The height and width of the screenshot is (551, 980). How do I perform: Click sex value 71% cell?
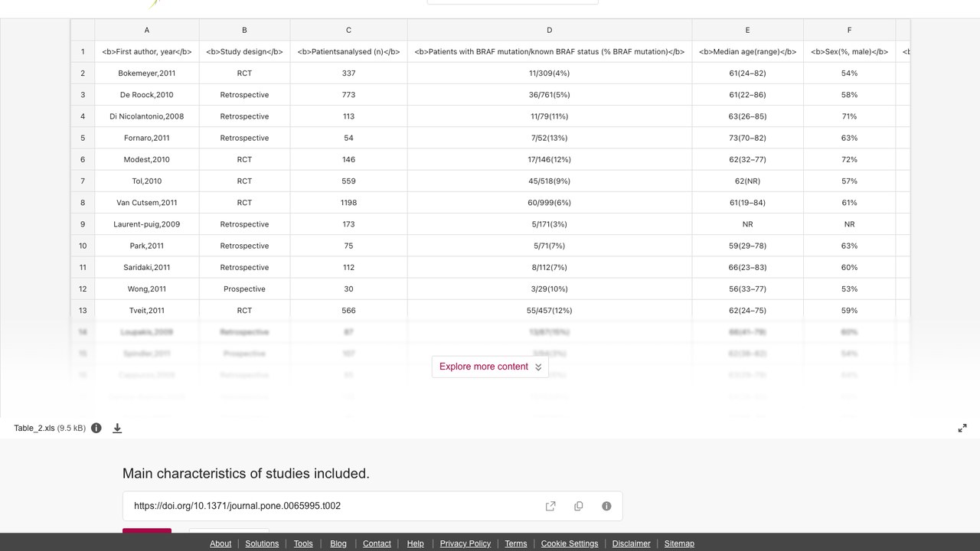click(x=849, y=116)
